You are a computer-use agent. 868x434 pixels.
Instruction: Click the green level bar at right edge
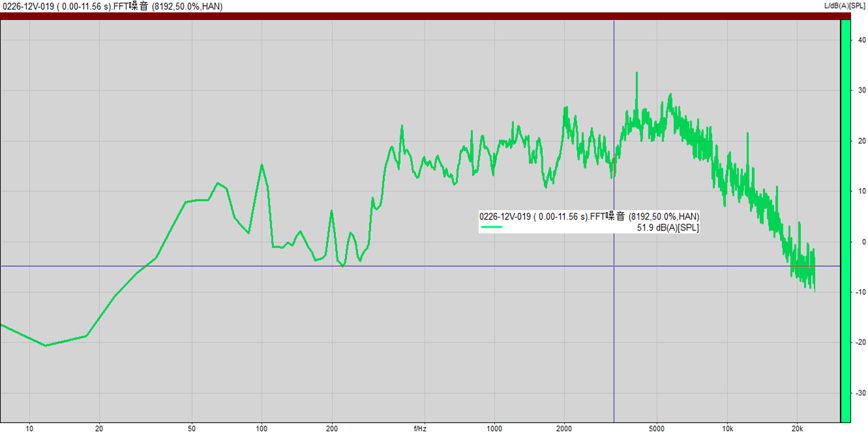[x=845, y=221]
